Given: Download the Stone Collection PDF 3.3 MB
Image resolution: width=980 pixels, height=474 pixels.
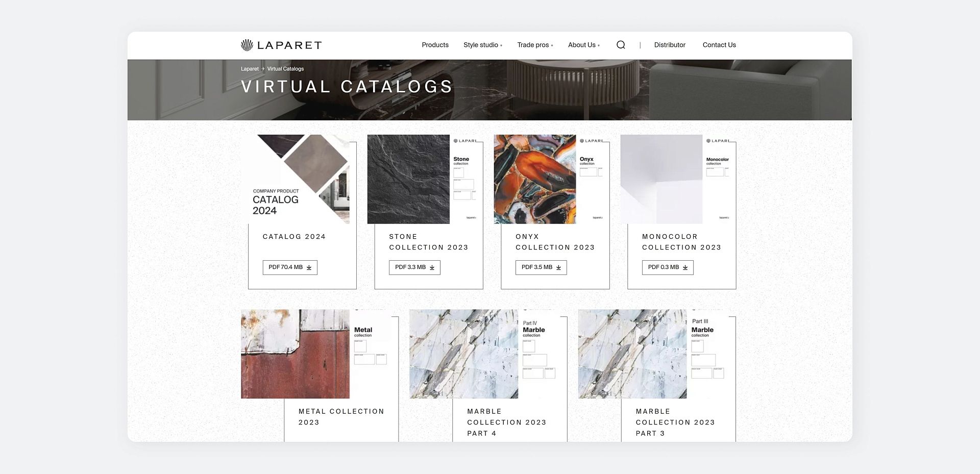Looking at the screenshot, I should 414,267.
